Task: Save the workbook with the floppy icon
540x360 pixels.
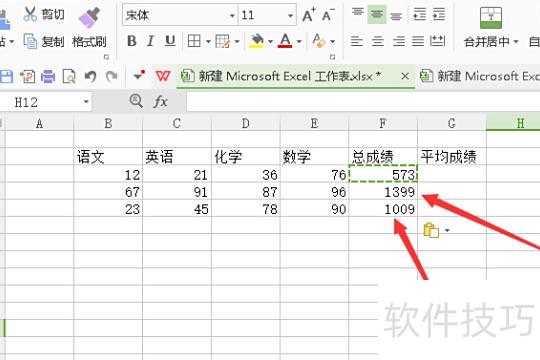Action: click(6, 76)
